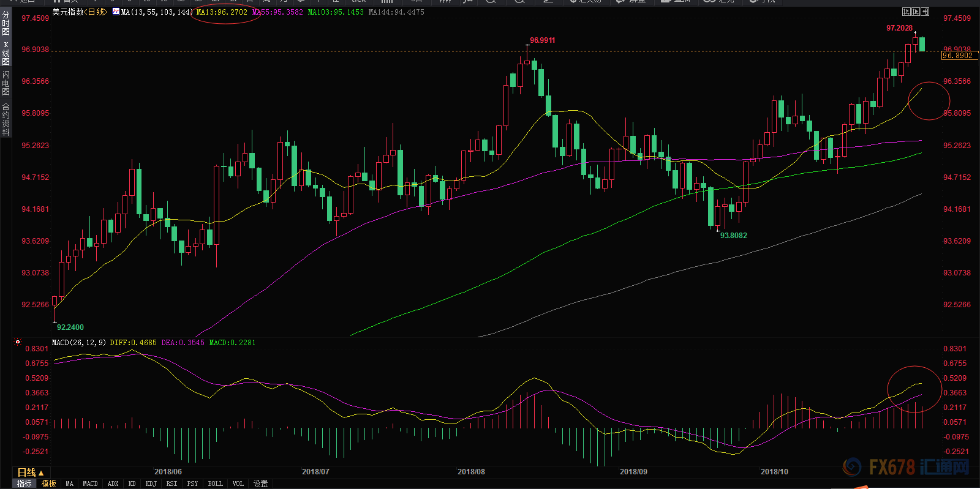Choose the BOLL indicator button
The height and width of the screenshot is (489, 980).
point(215,483)
